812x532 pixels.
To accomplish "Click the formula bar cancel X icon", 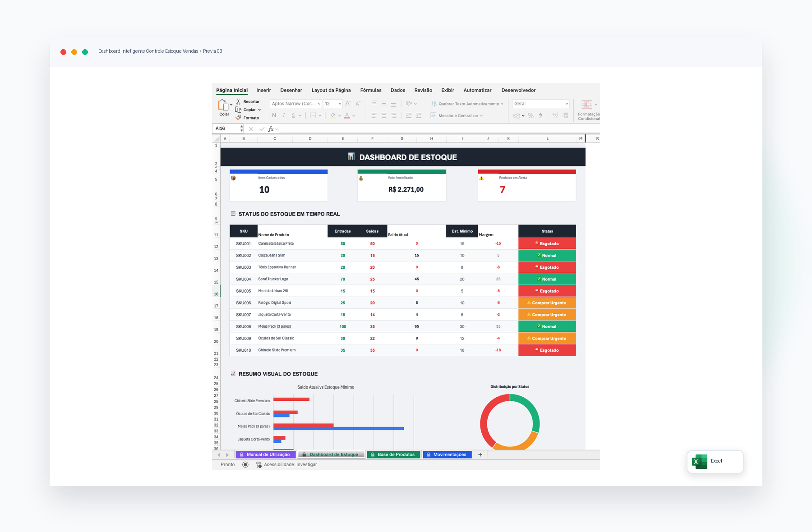I will [x=251, y=129].
